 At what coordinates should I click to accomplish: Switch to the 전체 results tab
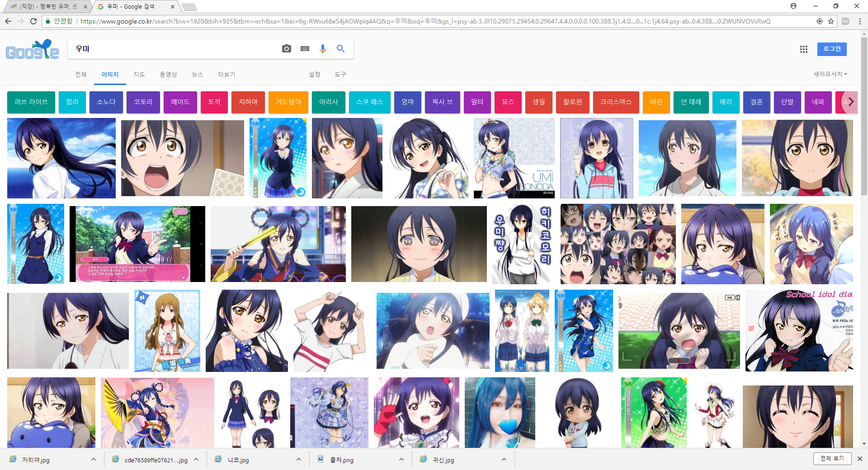pos(81,75)
